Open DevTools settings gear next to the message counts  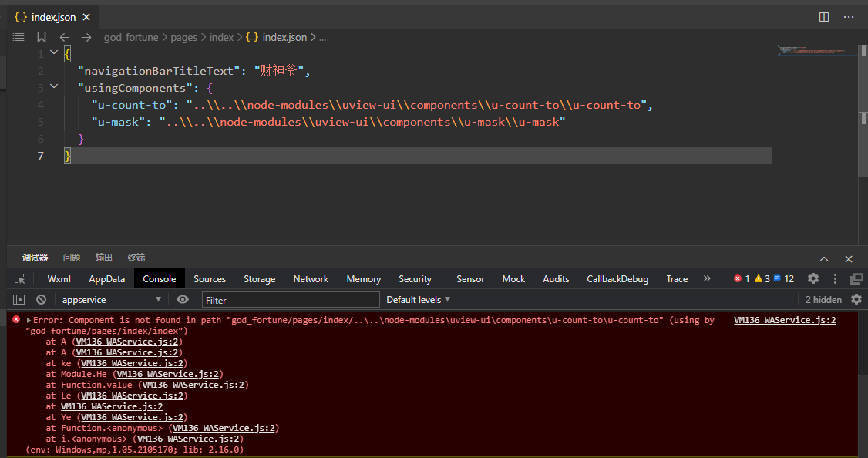coord(813,279)
